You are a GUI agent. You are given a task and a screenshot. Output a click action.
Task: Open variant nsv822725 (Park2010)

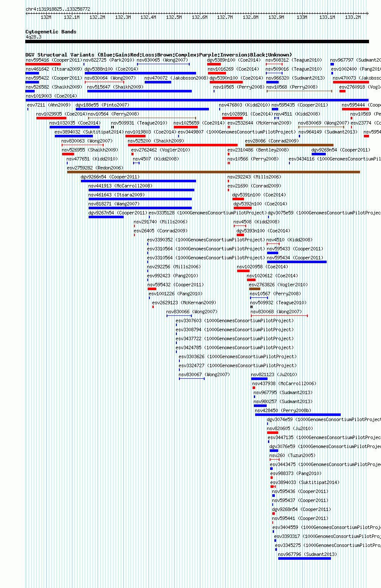pos(109,60)
